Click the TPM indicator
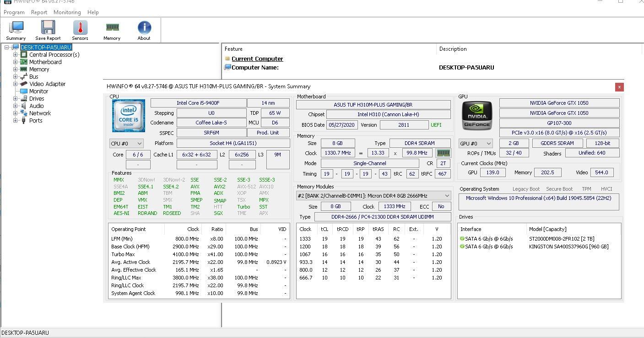 [x=586, y=189]
